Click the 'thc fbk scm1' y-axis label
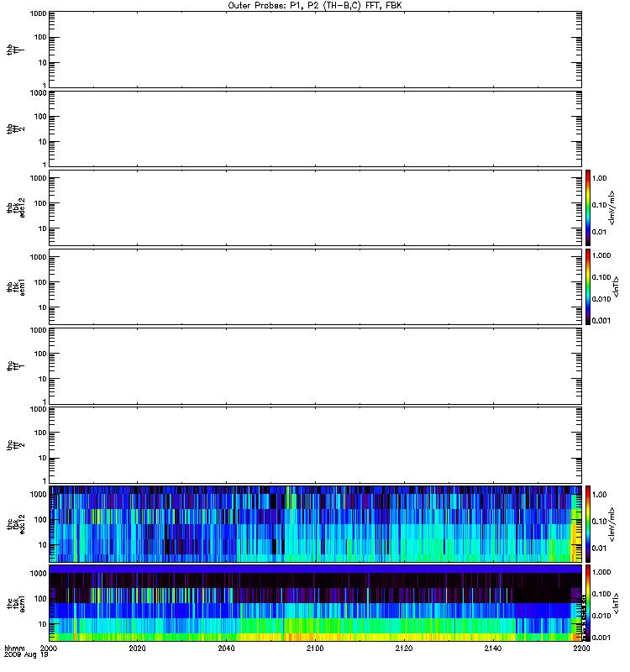 coord(15,603)
